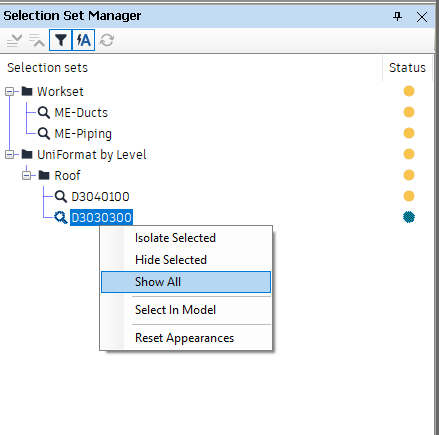
Task: Select the Workset folder
Action: 60,92
